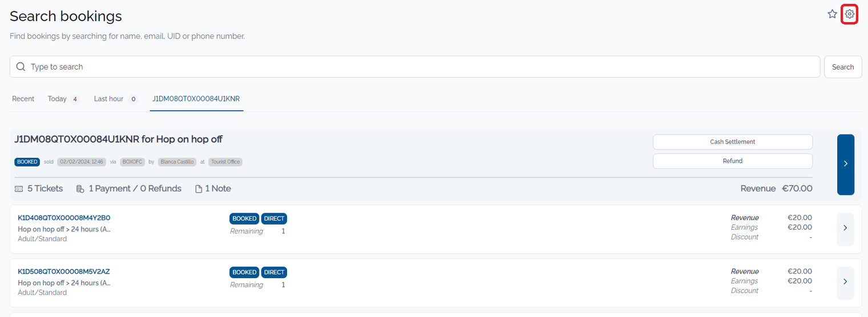Click the note icon beside 1 Note
Screen dimensions: 868x317
pos(199,189)
